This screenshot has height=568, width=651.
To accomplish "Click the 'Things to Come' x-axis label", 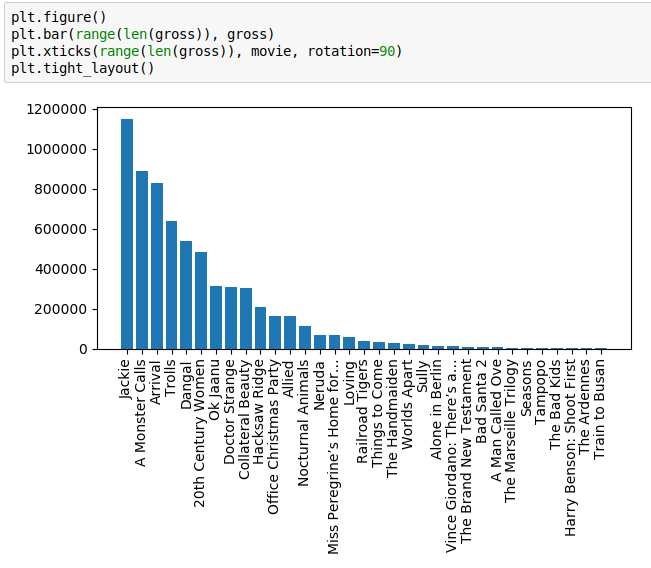I will click(x=377, y=414).
